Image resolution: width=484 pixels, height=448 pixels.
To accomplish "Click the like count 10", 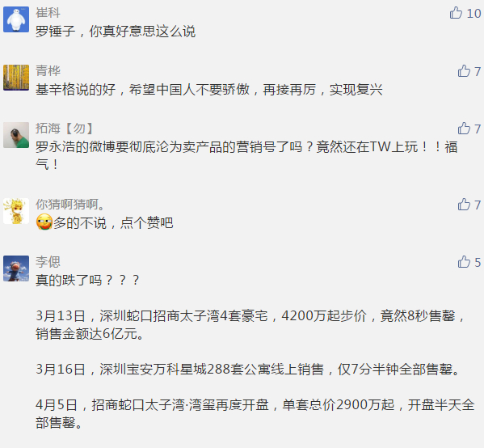I will [x=473, y=14].
